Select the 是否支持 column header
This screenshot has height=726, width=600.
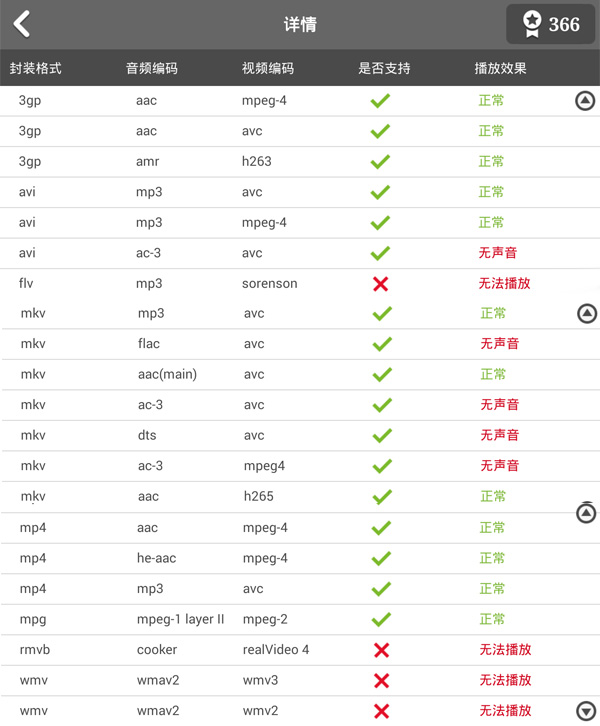pos(384,69)
